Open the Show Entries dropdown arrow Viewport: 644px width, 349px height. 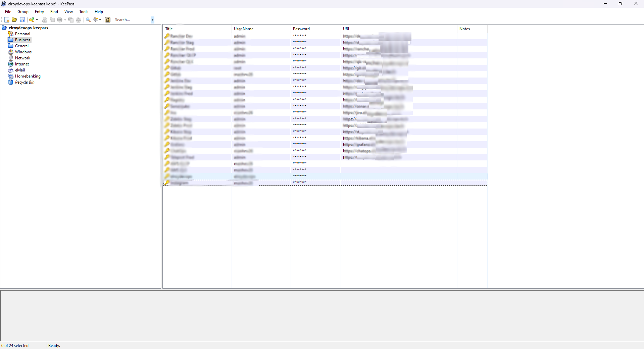[100, 20]
